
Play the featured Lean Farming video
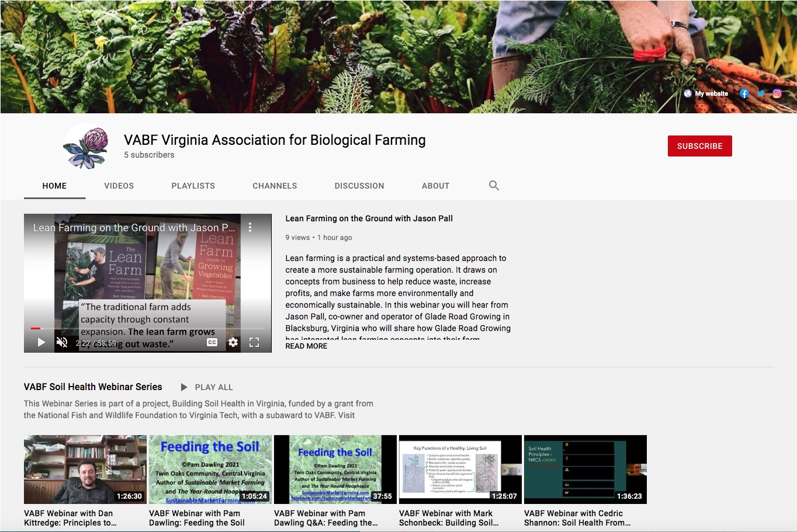tap(41, 342)
